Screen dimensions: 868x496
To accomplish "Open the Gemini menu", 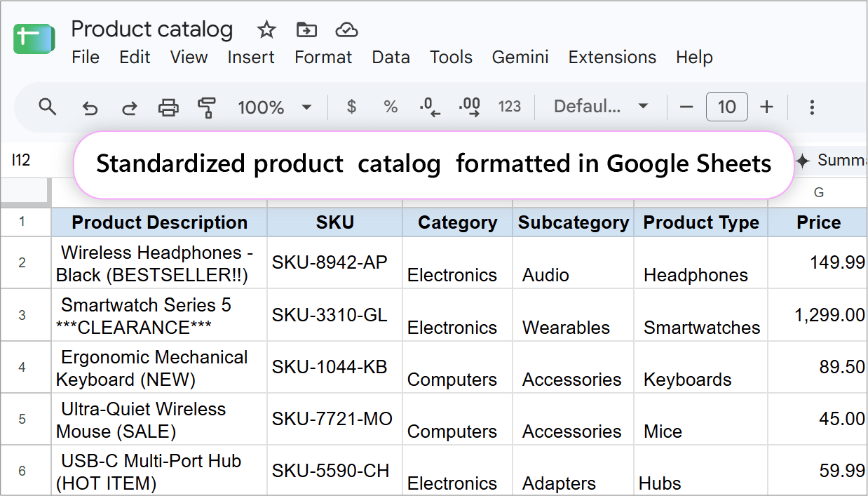I will click(x=520, y=58).
